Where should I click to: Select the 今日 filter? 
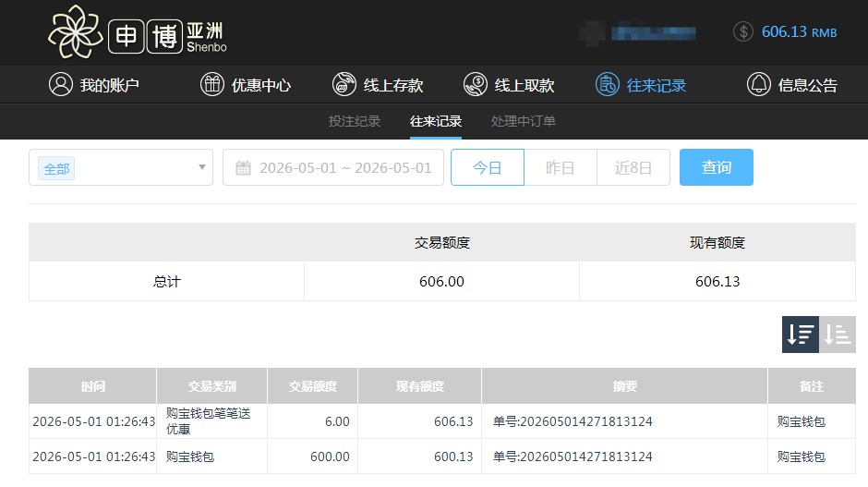488,167
